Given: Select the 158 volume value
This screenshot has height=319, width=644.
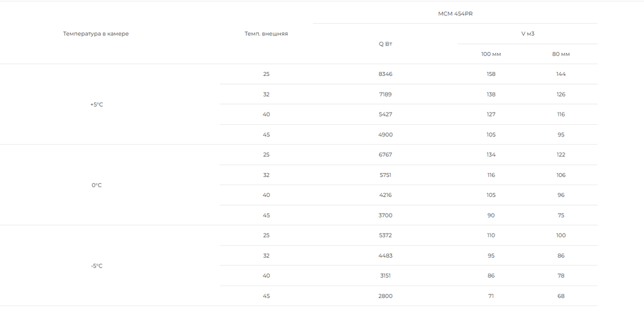Looking at the screenshot, I should click(x=491, y=74).
